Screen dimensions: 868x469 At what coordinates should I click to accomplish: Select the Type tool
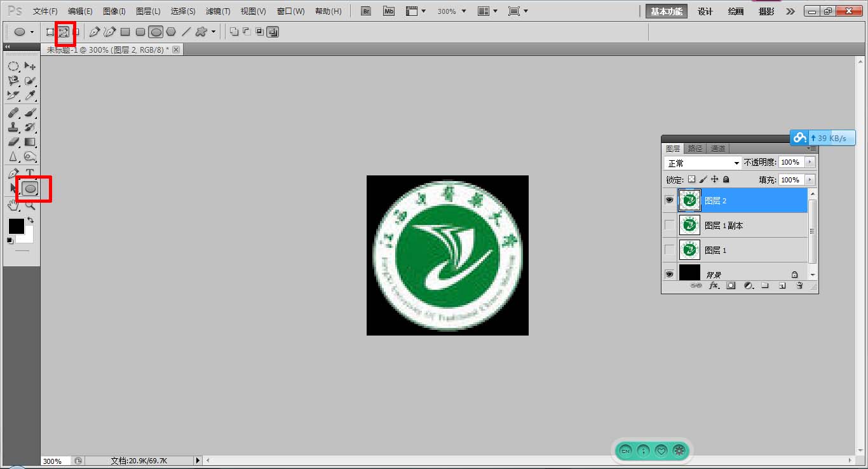click(x=30, y=173)
